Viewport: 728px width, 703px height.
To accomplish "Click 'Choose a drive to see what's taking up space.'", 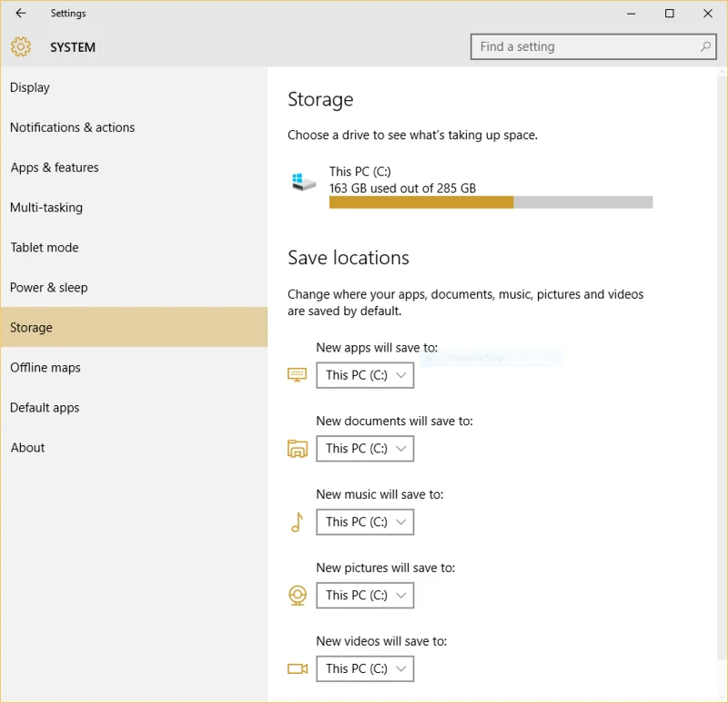I will (x=412, y=135).
